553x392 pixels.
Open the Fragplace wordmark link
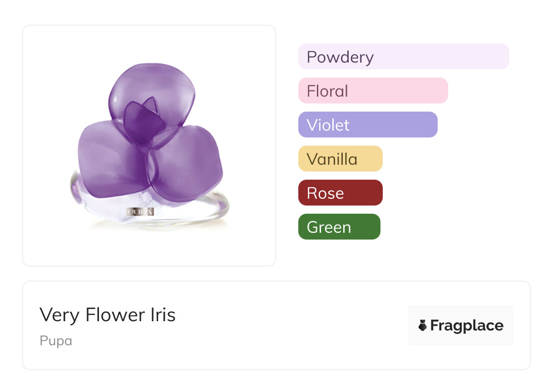pos(467,326)
